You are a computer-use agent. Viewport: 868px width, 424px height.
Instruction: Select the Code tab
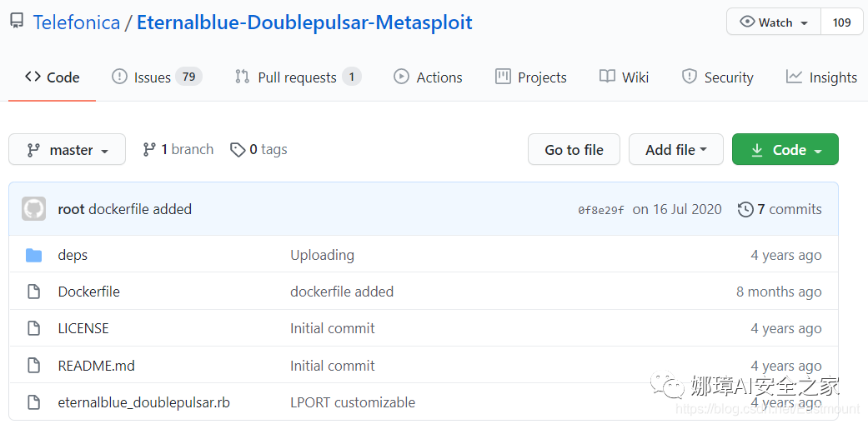pyautogui.click(x=52, y=77)
